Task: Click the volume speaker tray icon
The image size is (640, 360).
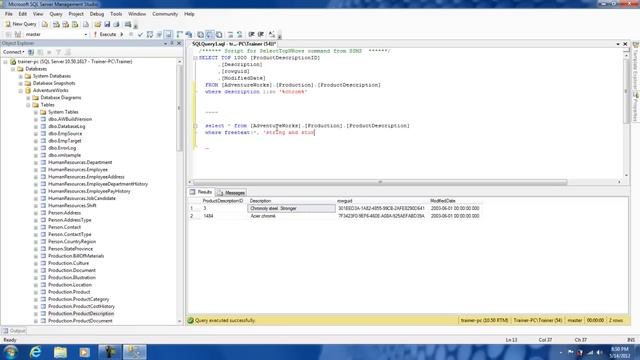Action: [x=599, y=352]
